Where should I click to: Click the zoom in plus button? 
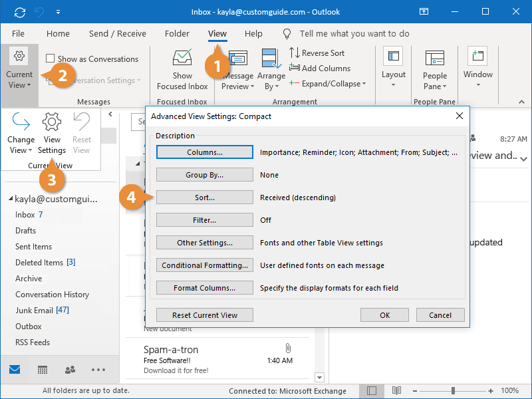tap(491, 391)
